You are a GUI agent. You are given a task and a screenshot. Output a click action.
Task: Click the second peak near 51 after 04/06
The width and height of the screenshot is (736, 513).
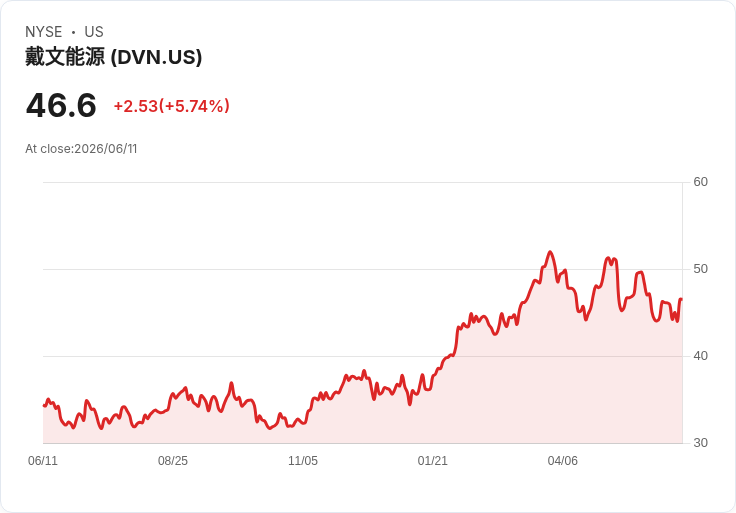click(x=608, y=258)
